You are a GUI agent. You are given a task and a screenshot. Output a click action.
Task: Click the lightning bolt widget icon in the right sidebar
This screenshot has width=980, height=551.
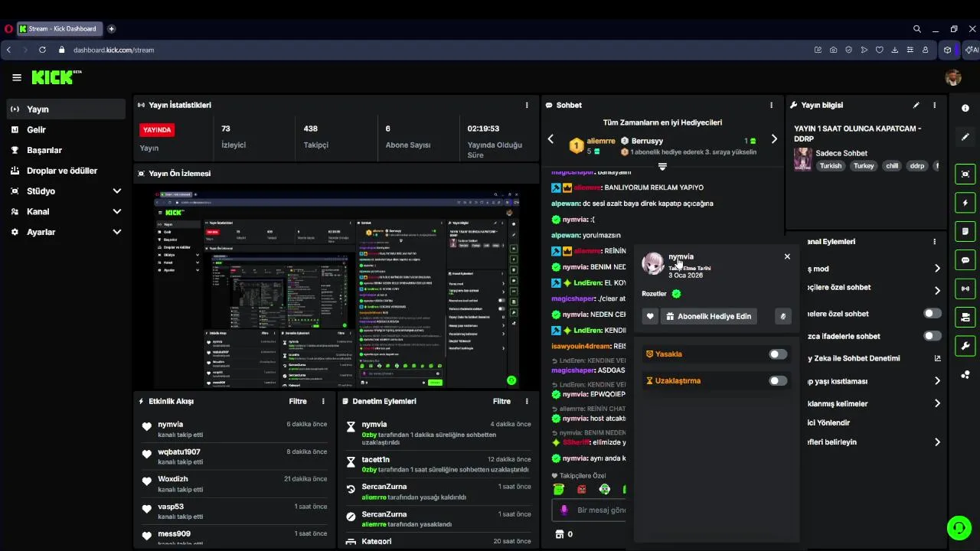coord(965,203)
